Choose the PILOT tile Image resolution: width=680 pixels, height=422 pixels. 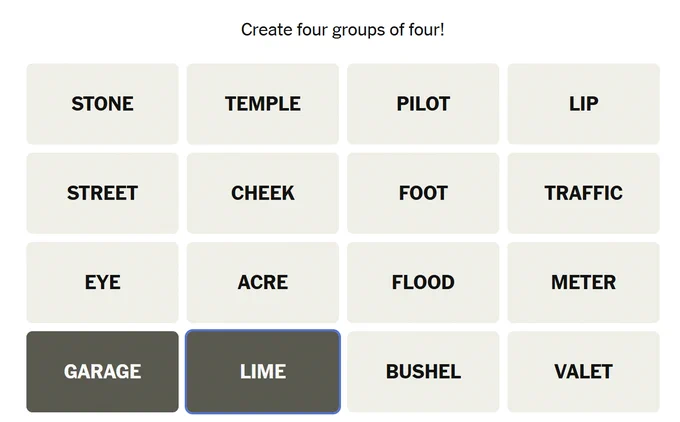pyautogui.click(x=423, y=104)
